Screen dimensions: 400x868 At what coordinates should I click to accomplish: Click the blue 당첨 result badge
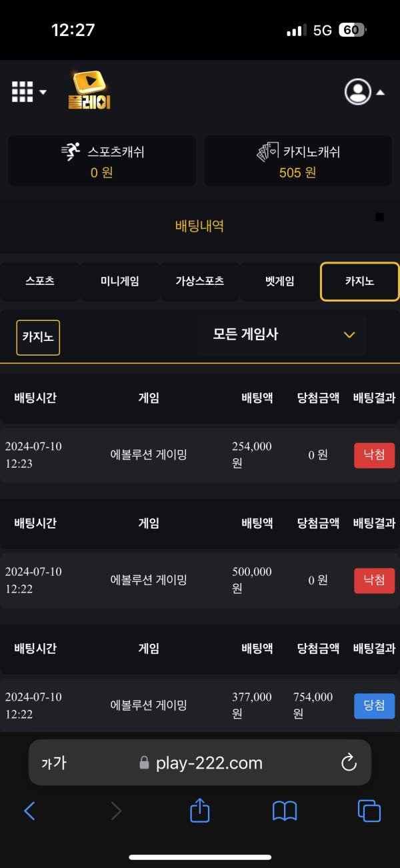(374, 707)
